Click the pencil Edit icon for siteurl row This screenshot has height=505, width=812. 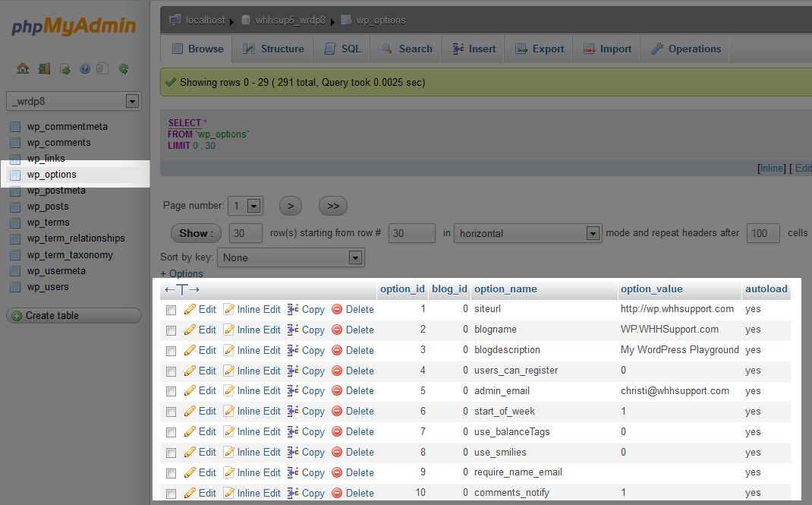pyautogui.click(x=190, y=309)
